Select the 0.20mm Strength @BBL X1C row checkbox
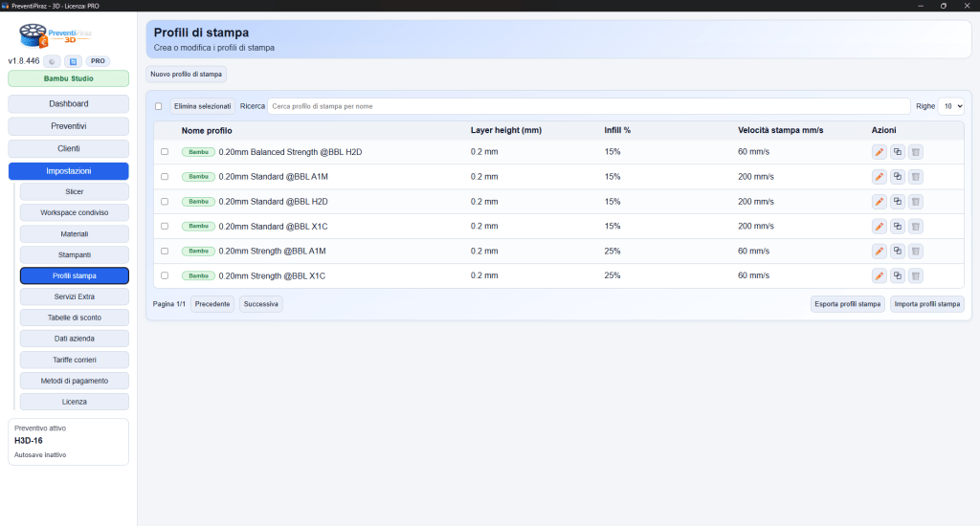Viewport: 980px width, 526px height. coord(165,276)
